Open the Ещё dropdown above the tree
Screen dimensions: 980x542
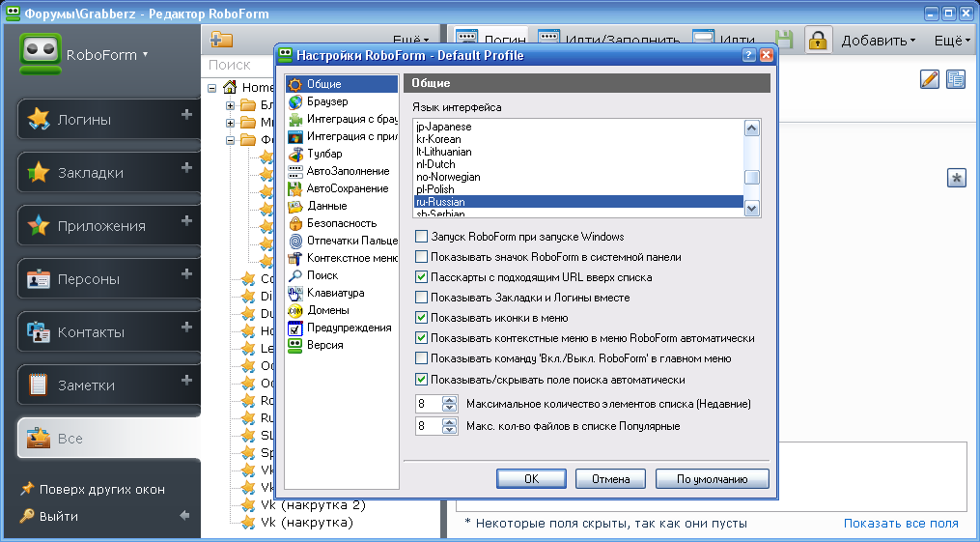(x=410, y=41)
